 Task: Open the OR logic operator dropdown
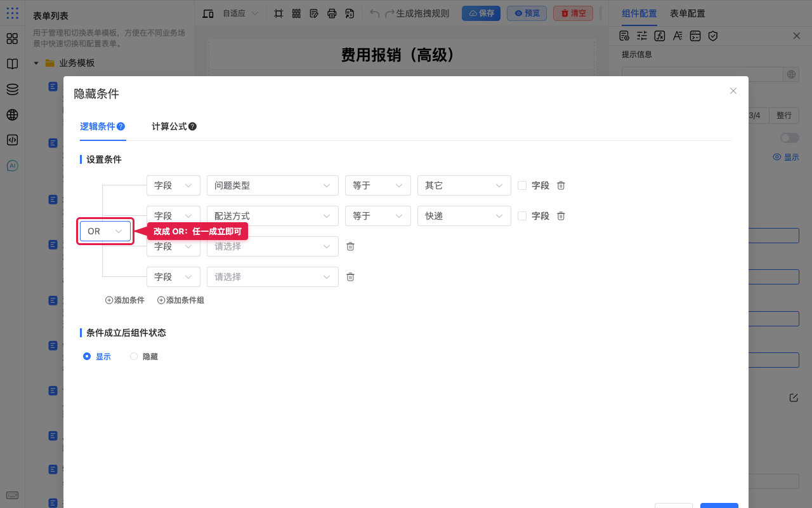coord(105,231)
